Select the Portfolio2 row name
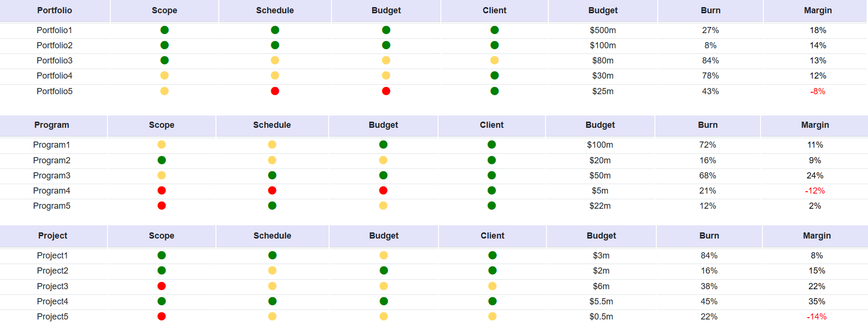Screen dimensions: 868x328 [x=54, y=45]
